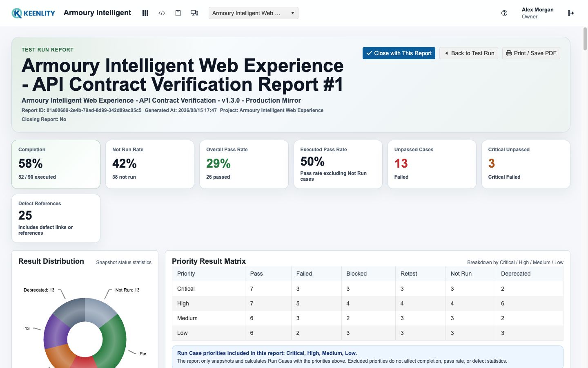This screenshot has width=588, height=368.
Task: Click the '25' Defect References value
Action: pos(25,215)
